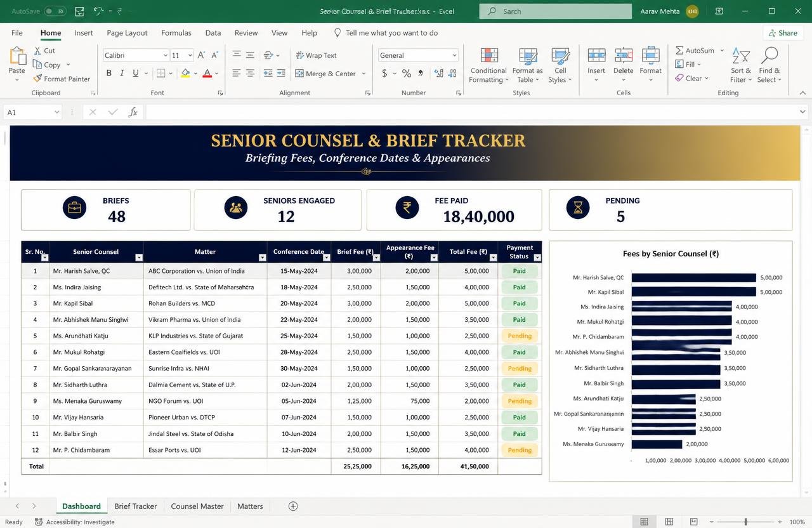Open the Senior Counsel column filter
Viewport: 812px width, 528px height.
pos(139,258)
